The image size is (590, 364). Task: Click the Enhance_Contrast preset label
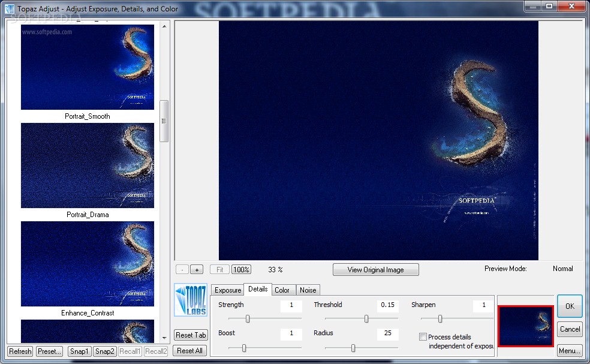coord(88,313)
